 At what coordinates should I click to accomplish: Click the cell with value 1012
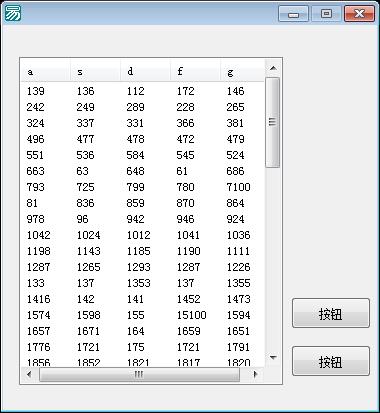pos(138,235)
